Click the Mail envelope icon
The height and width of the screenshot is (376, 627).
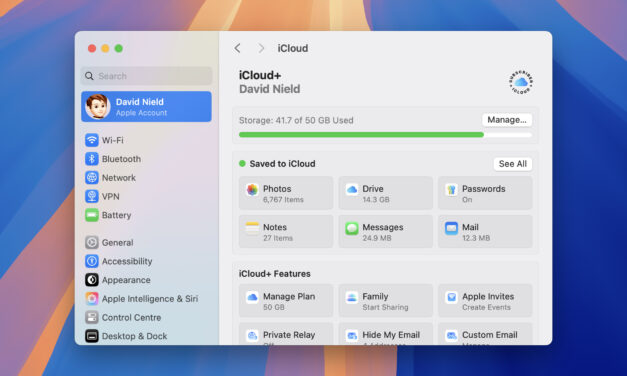(451, 228)
